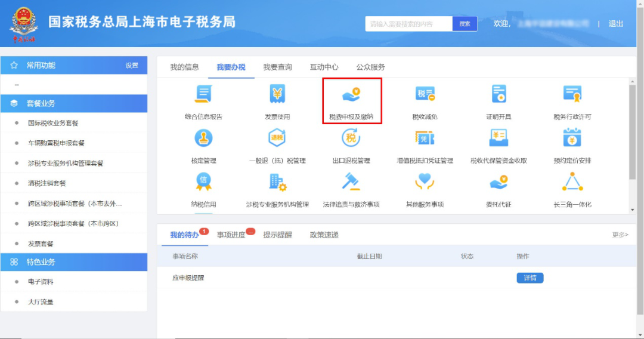
Task: Click the 搜索 button
Action: tap(465, 24)
